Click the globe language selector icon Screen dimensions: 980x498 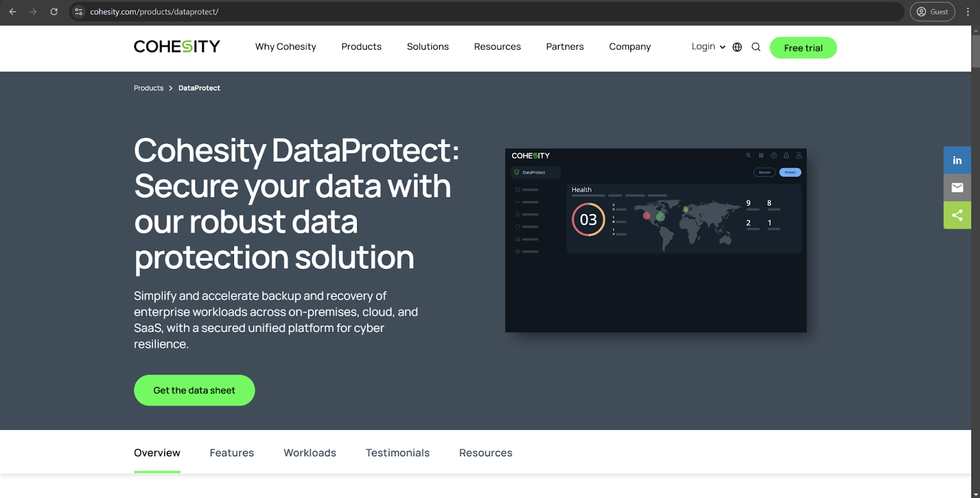pos(737,47)
